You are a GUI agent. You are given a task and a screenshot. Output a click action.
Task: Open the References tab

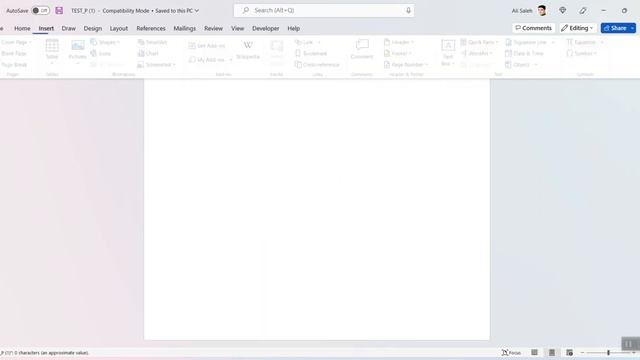tap(151, 28)
